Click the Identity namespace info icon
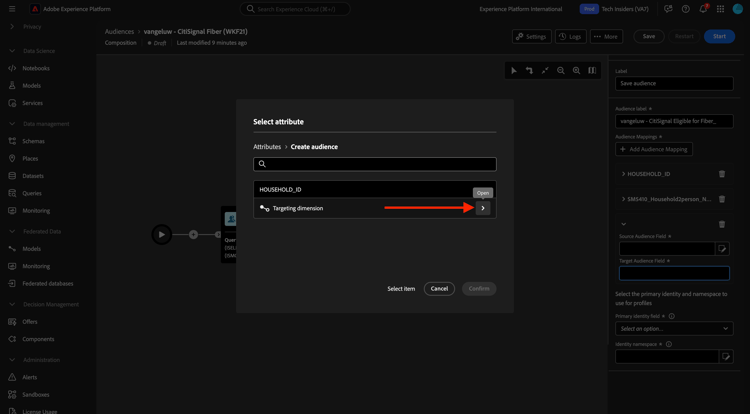Image resolution: width=750 pixels, height=414 pixels. click(x=669, y=344)
